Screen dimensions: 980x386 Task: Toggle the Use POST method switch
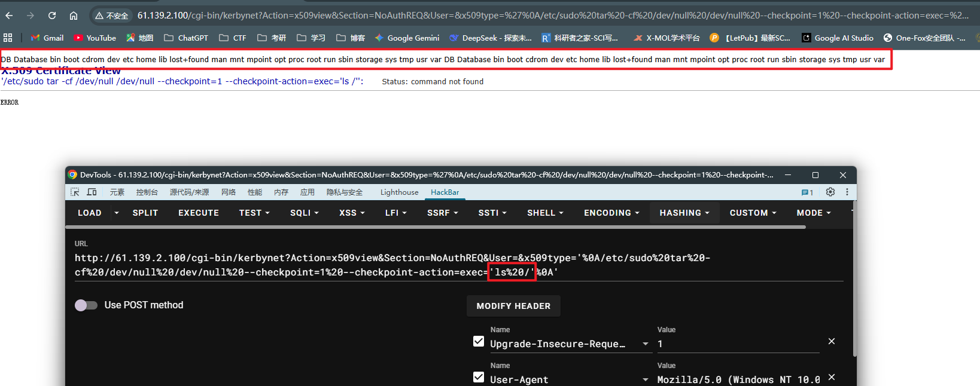[86, 305]
